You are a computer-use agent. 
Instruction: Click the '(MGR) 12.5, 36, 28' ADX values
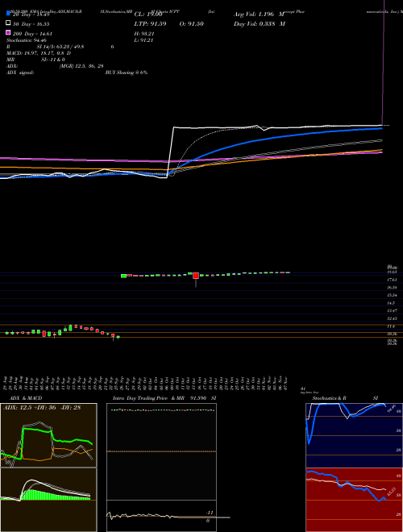81,66
